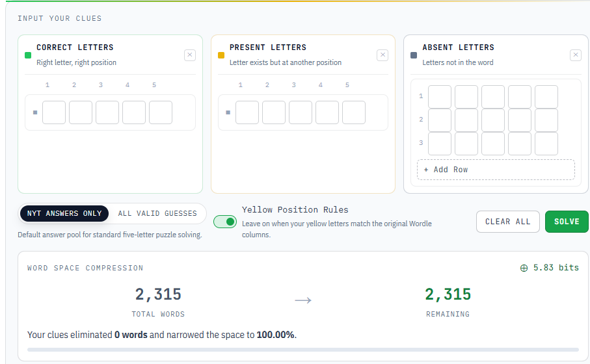Add a row to Absent Letters grid
The image size is (590, 364).
pos(496,170)
